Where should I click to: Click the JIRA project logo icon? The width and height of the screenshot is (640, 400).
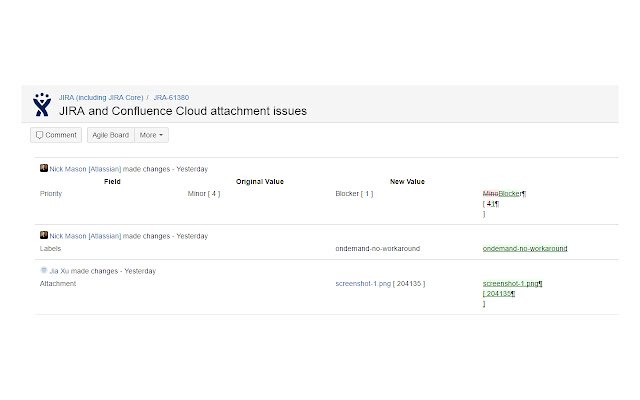[x=42, y=104]
